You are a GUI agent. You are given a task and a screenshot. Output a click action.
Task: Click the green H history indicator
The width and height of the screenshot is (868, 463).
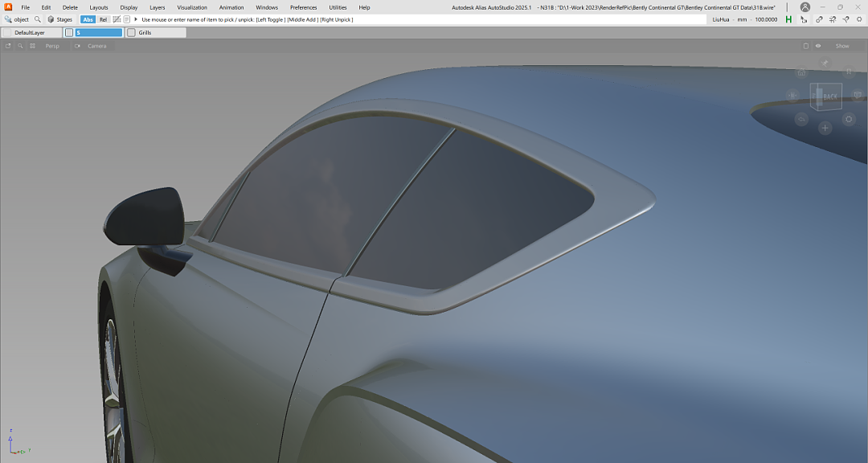pos(788,19)
